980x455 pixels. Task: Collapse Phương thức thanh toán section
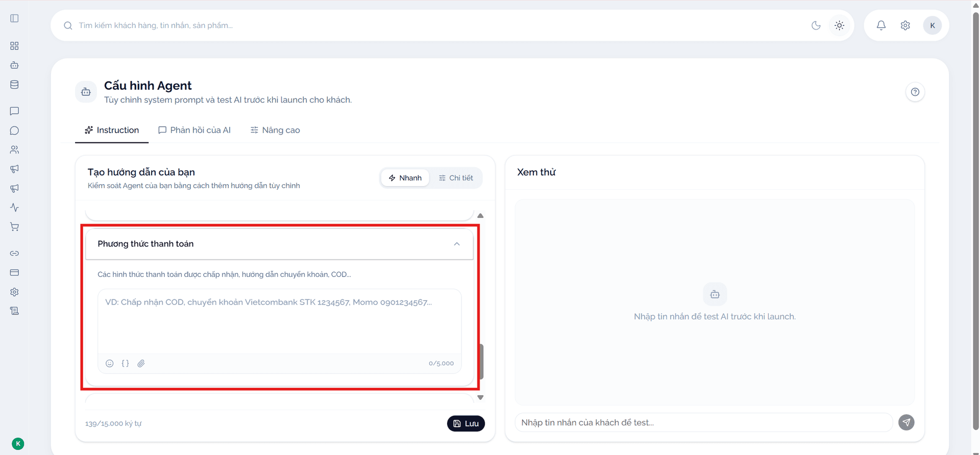457,244
